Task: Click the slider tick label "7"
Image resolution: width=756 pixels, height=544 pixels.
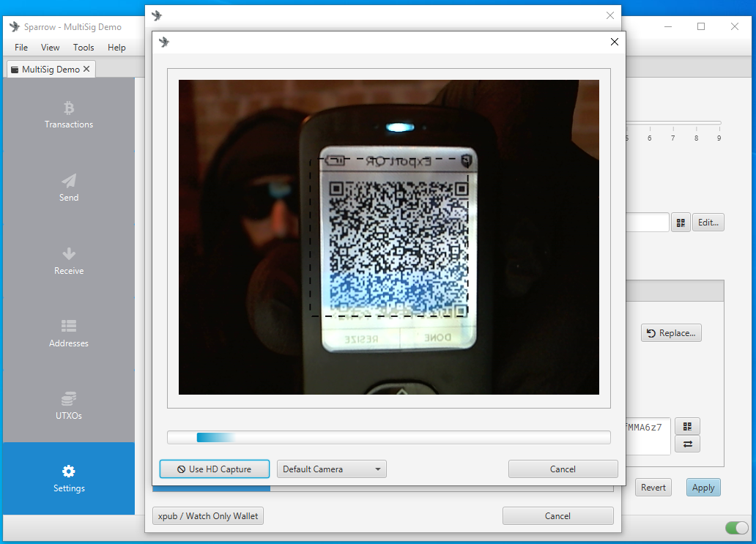Action: (673, 138)
